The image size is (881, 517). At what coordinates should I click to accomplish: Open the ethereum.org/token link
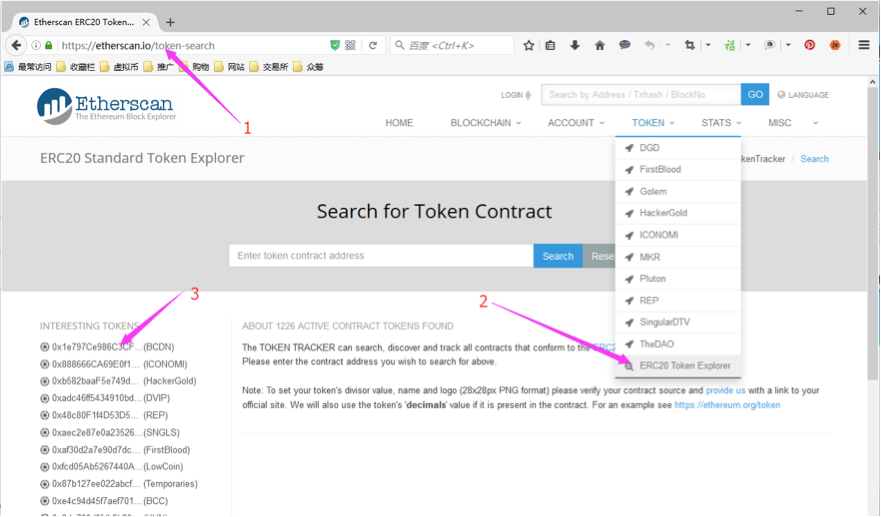pyautogui.click(x=727, y=405)
